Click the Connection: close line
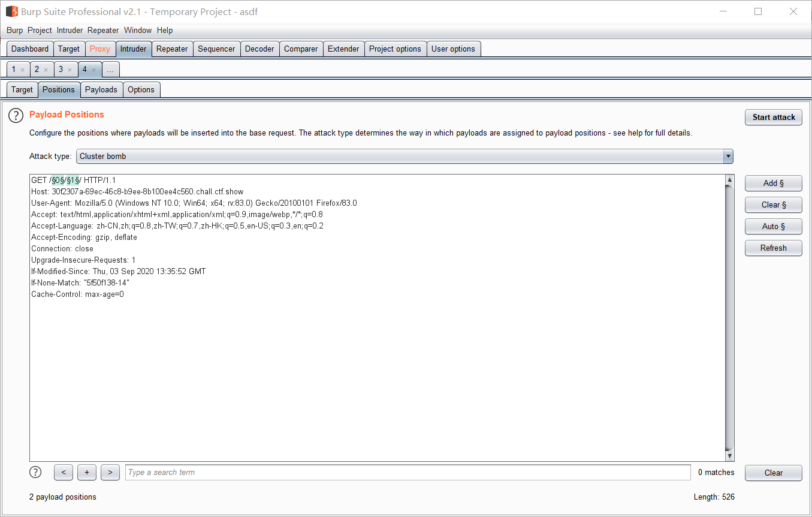This screenshot has width=812, height=517. 62,249
